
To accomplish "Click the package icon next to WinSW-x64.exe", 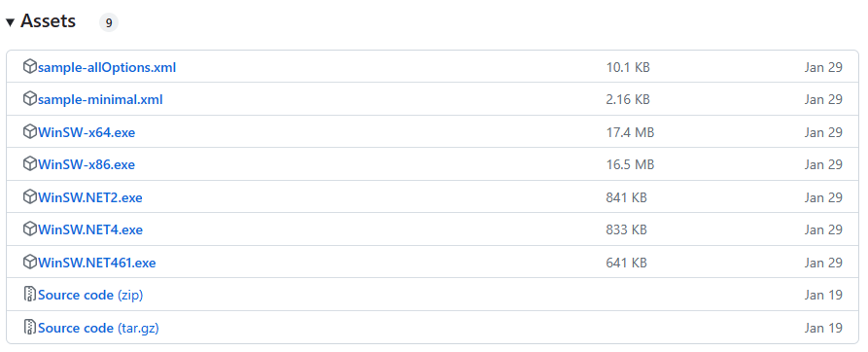I will pos(30,132).
